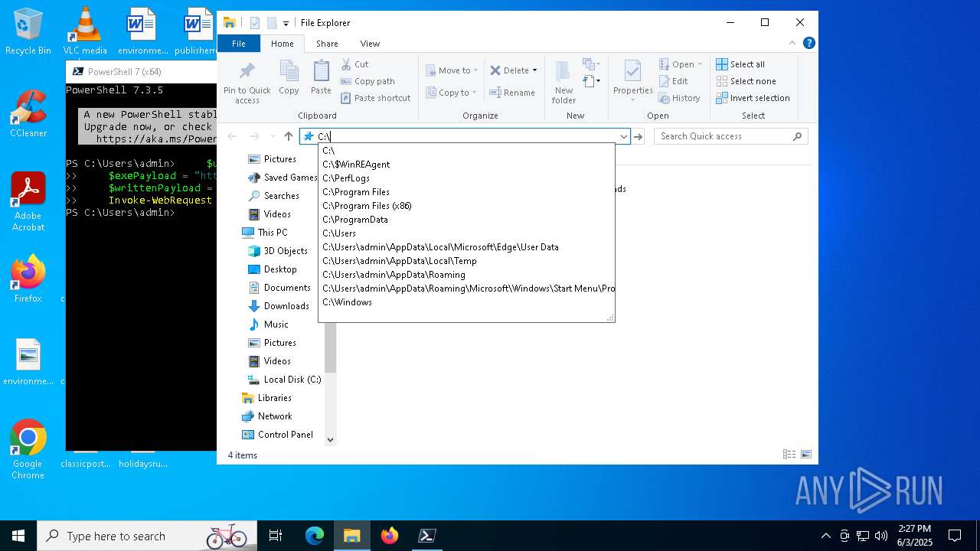Click the Edit ribbon button

tap(673, 81)
